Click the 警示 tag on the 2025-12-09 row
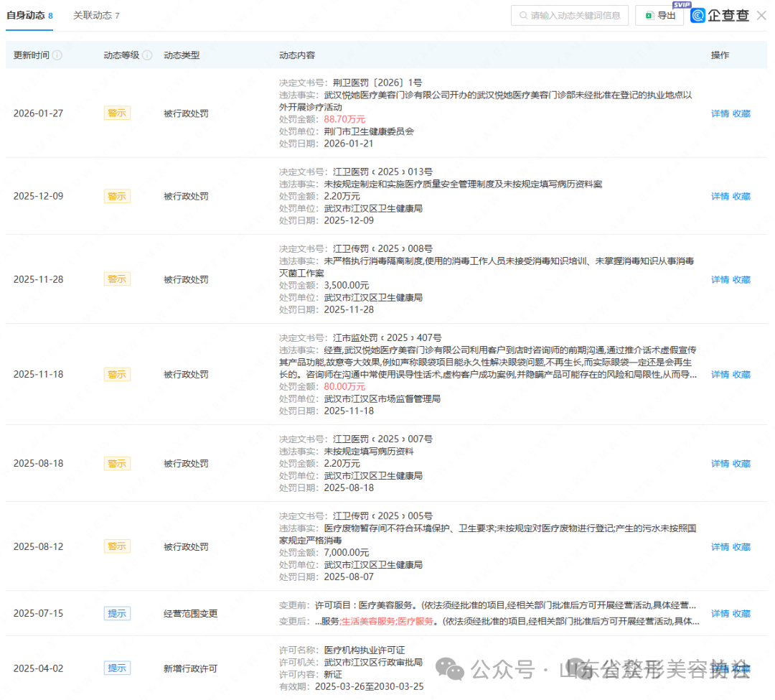The width and height of the screenshot is (775, 700). (x=117, y=197)
